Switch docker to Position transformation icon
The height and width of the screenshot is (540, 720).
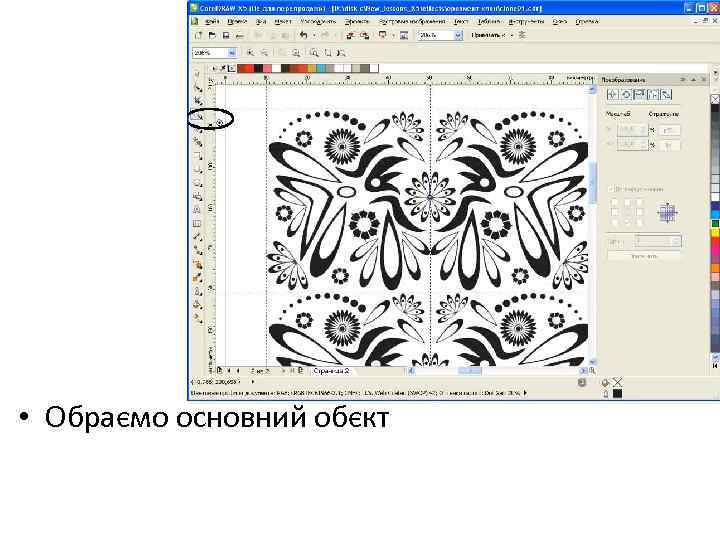(x=613, y=95)
